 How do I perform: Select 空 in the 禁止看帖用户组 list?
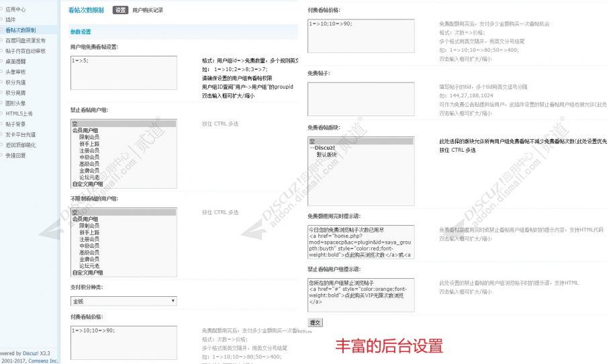click(124, 124)
